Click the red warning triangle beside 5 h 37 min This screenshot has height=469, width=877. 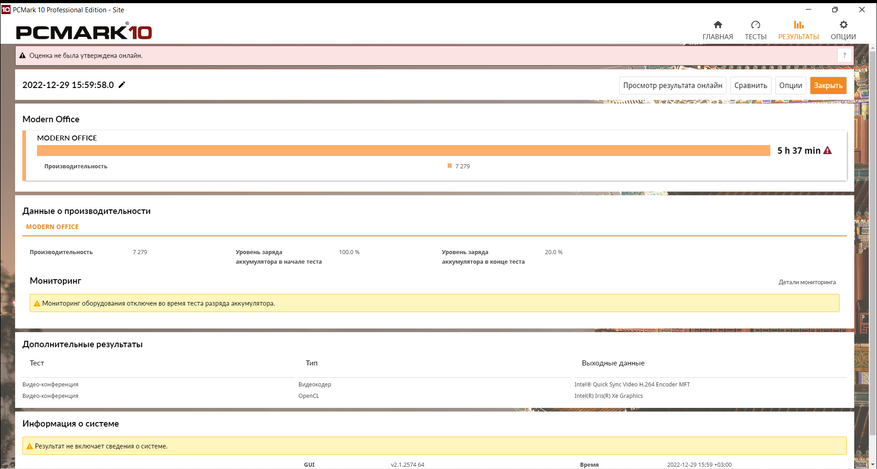coord(828,150)
